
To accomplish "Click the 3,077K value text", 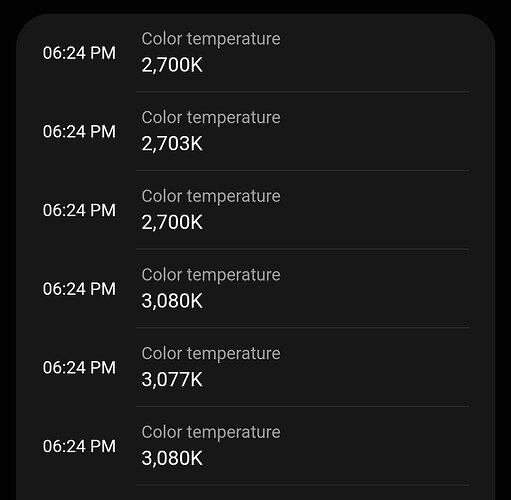I will (x=172, y=380).
